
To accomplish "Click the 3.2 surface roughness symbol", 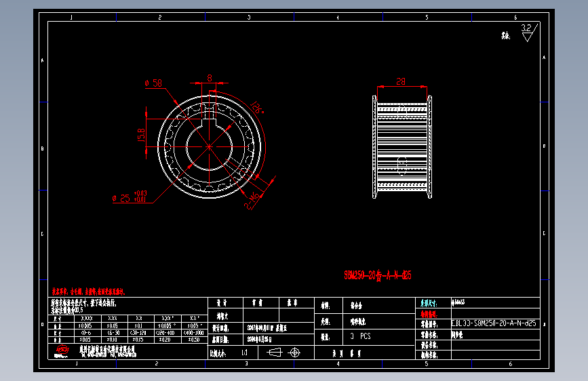I will coord(529,33).
